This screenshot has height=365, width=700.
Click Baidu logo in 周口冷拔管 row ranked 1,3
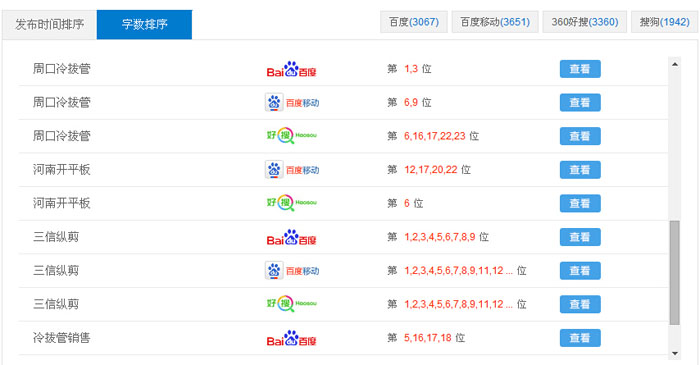click(291, 69)
